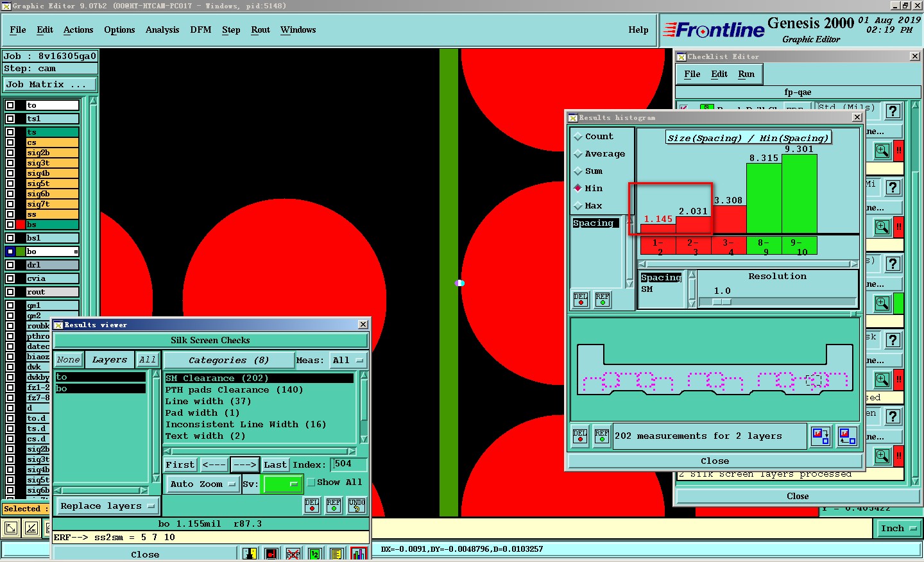Open the Replace layers dropdown

[x=107, y=506]
